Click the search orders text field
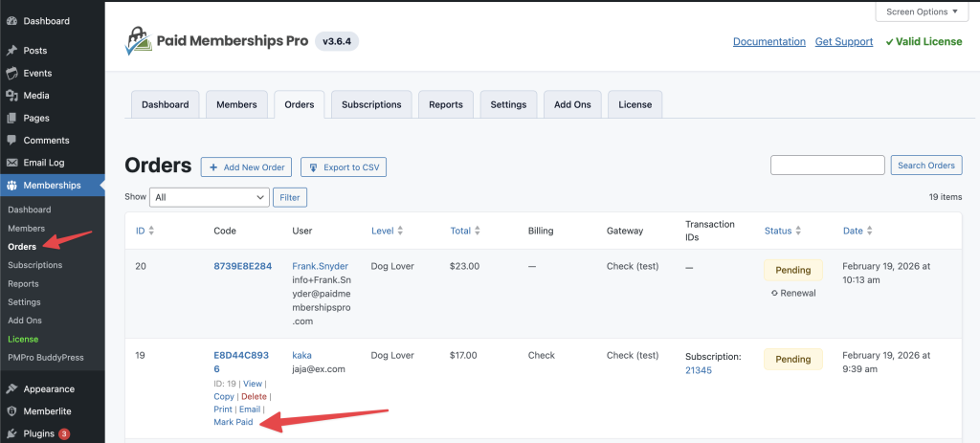This screenshot has width=980, height=443. pos(827,166)
